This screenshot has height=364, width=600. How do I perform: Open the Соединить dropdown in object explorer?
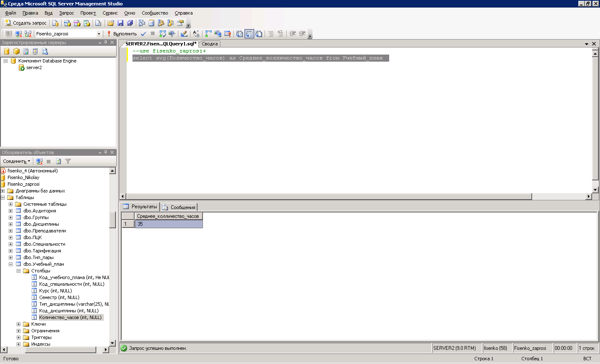(17, 161)
